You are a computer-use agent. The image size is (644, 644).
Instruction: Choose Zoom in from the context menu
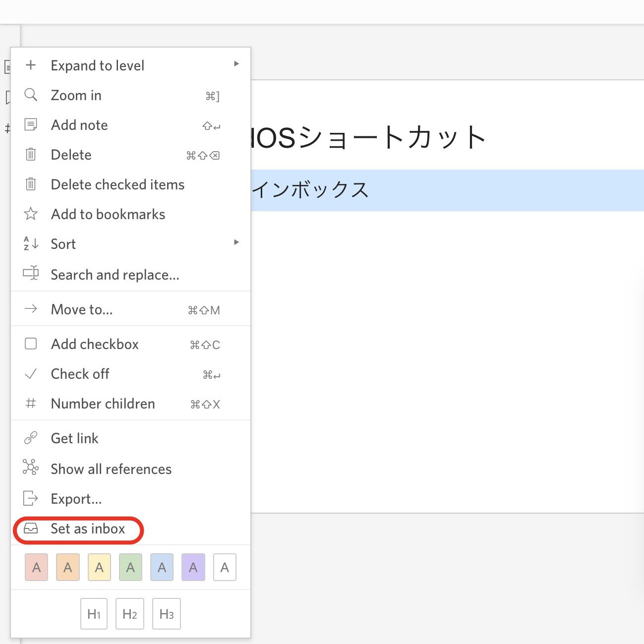[131, 95]
